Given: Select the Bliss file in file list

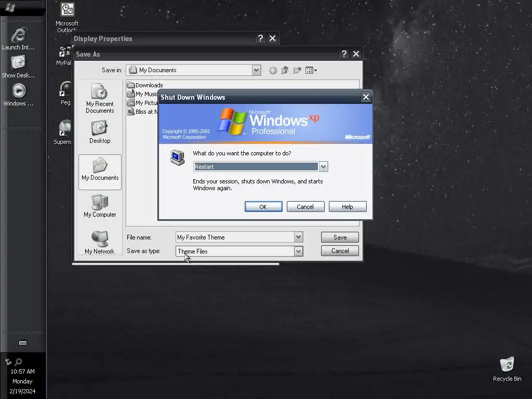Looking at the screenshot, I should (x=142, y=112).
